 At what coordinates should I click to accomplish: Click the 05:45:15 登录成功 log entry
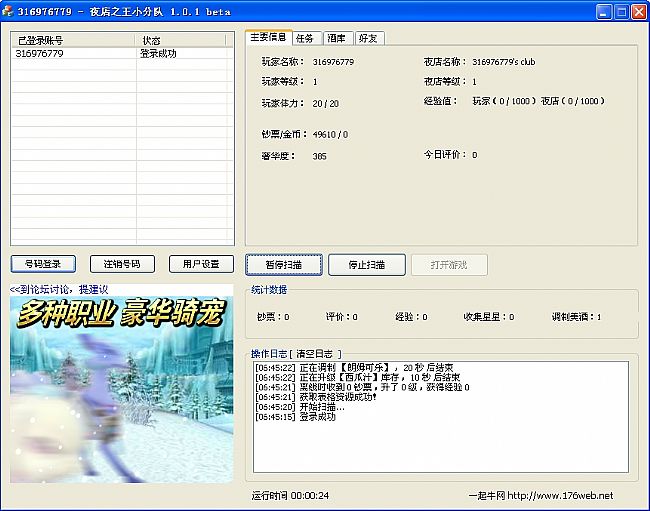(x=295, y=417)
